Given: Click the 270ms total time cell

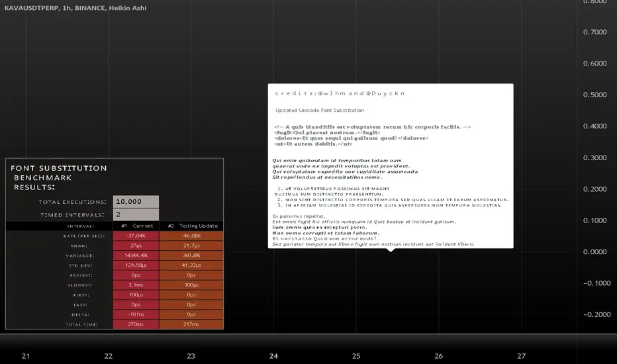Looking at the screenshot, I should coord(136,324).
